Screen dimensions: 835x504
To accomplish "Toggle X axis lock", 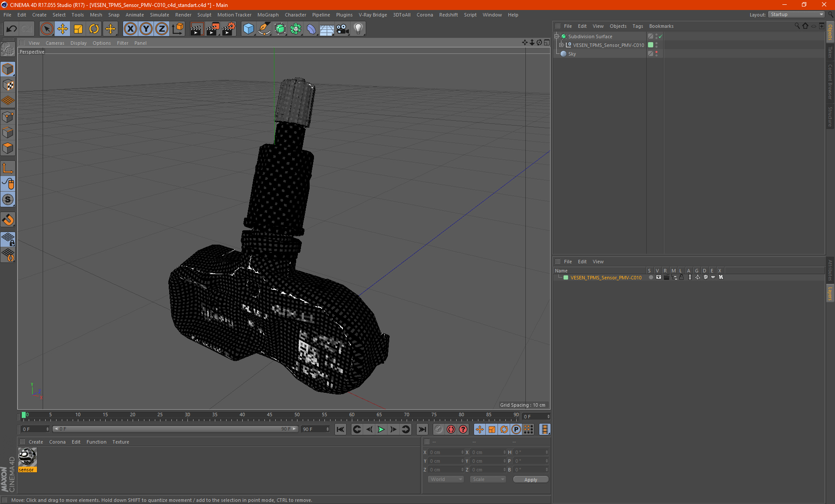I will pyautogui.click(x=130, y=29).
